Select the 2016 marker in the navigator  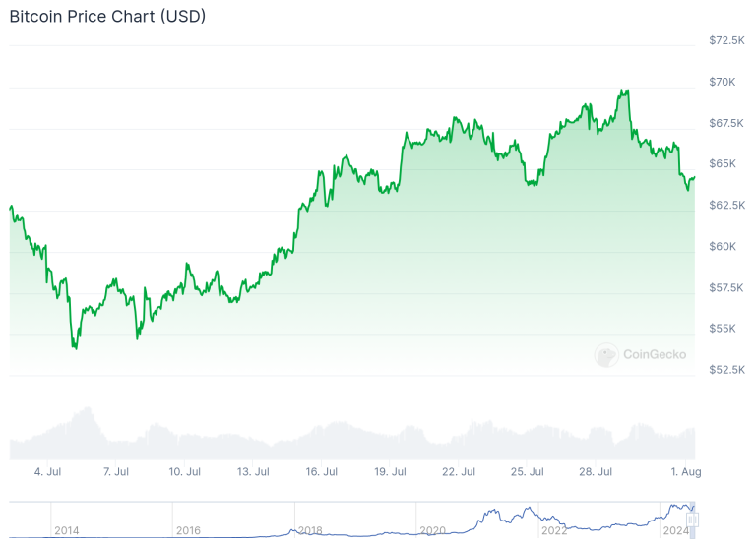pyautogui.click(x=188, y=530)
